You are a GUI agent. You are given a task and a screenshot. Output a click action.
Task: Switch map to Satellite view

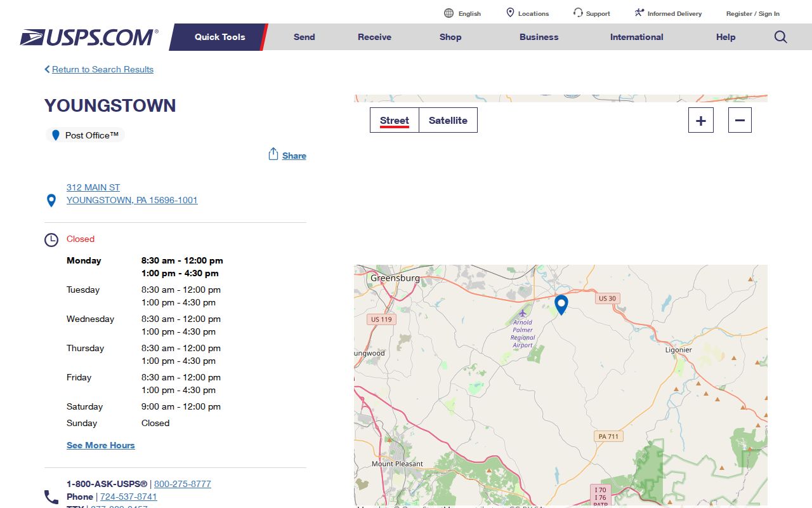click(448, 120)
